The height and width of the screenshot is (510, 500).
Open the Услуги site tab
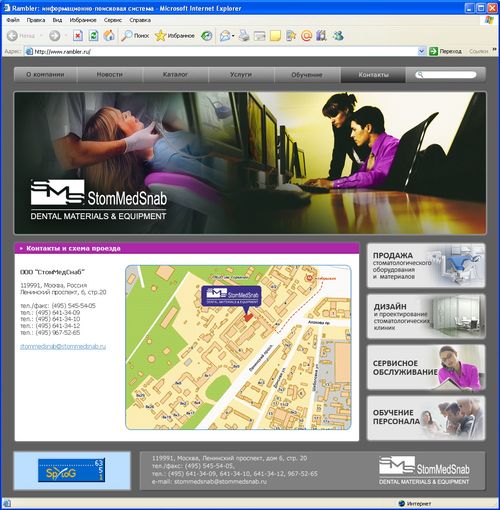pos(241,75)
